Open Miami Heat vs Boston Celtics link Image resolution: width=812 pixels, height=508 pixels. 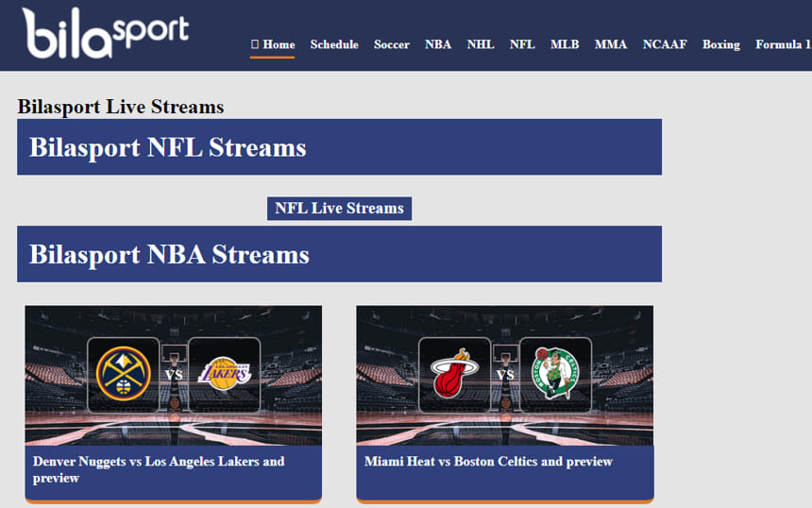coord(488,462)
